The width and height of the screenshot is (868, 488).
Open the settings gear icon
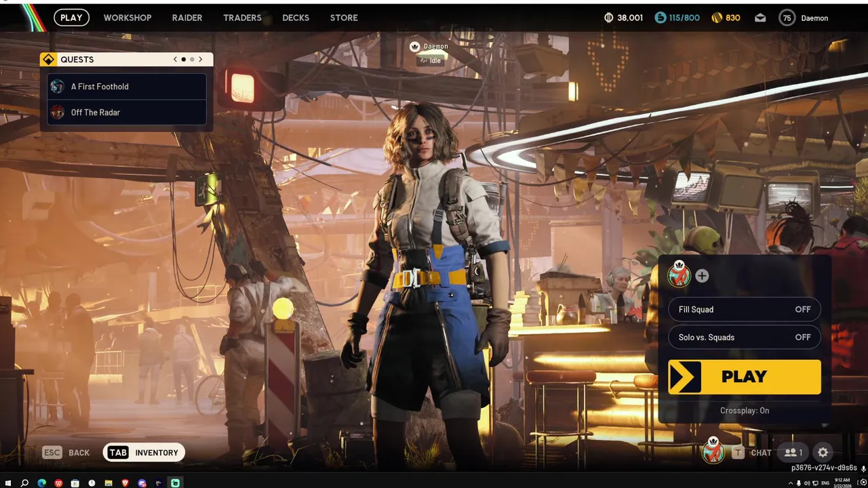[823, 453]
